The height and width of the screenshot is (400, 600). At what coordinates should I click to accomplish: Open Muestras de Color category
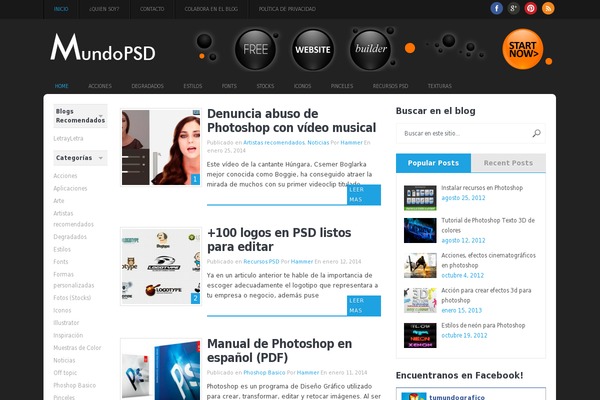tap(77, 348)
